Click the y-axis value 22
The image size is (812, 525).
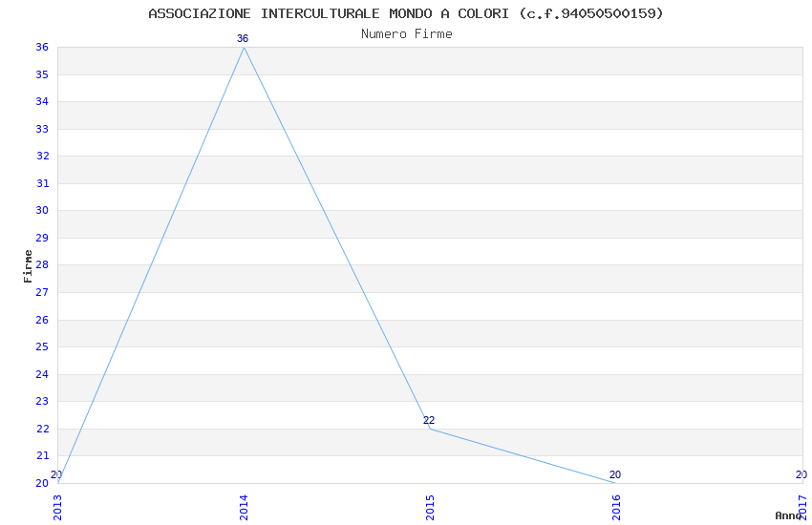(x=42, y=429)
